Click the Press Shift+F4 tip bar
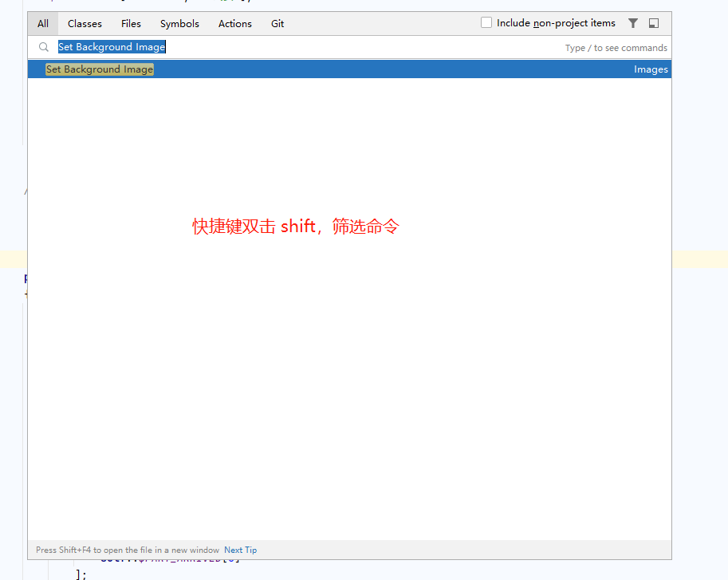Image resolution: width=728 pixels, height=580 pixels. pyautogui.click(x=128, y=550)
